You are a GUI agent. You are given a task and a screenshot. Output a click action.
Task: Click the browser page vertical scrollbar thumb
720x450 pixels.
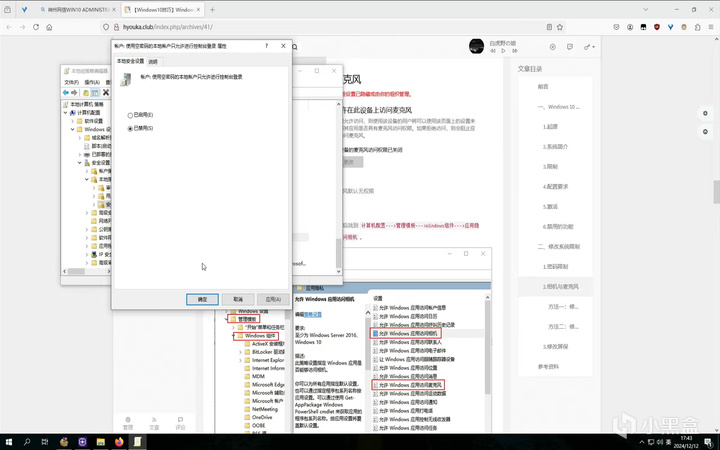(716, 191)
